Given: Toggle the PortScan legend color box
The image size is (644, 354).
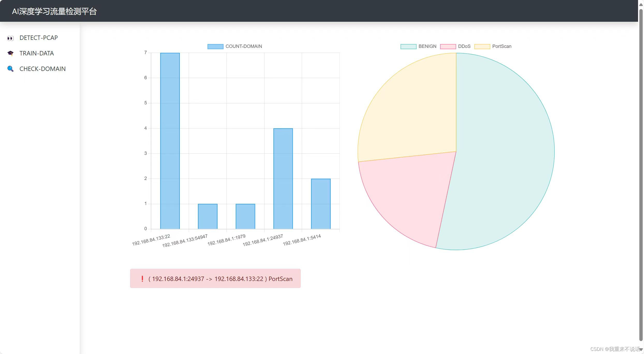Looking at the screenshot, I should click(482, 47).
